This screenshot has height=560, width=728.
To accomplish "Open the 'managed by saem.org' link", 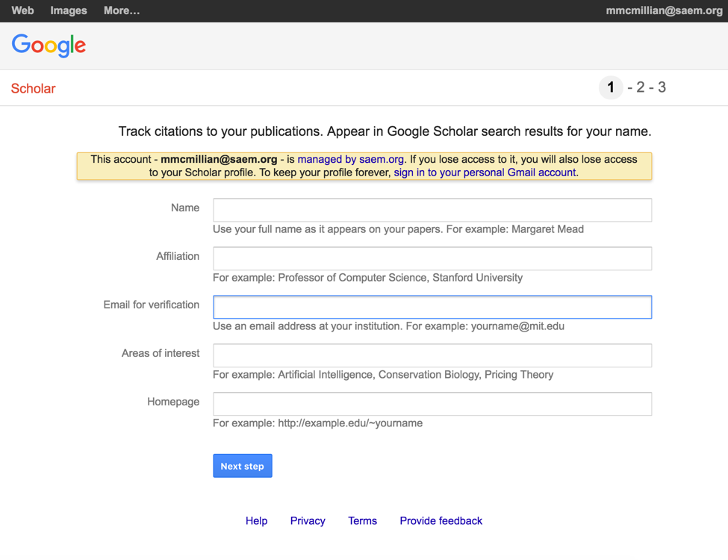I will point(350,159).
